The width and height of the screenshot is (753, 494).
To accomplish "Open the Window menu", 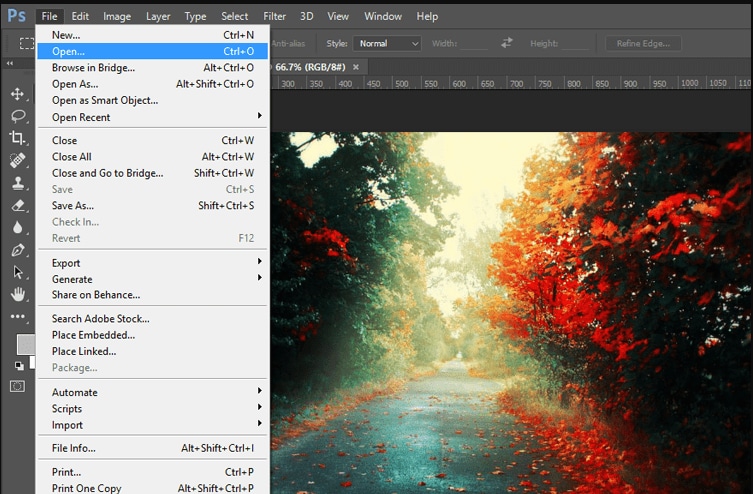I will (383, 16).
